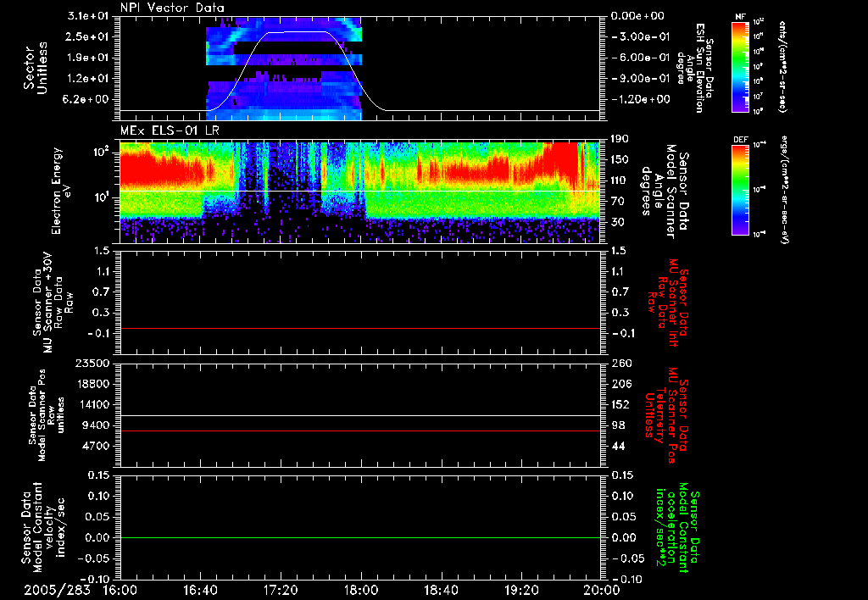Click the '2005/283' date label
Viewport: 868px width, 600px height.
(x=57, y=591)
